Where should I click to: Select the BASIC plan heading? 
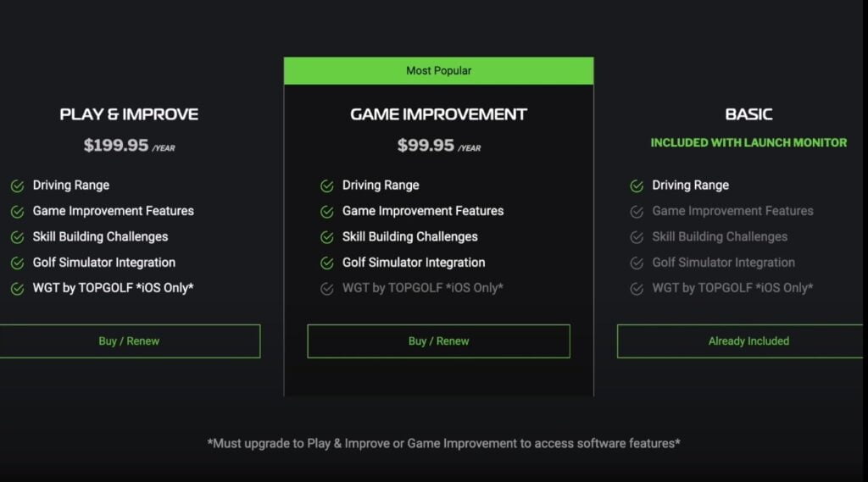[748, 114]
